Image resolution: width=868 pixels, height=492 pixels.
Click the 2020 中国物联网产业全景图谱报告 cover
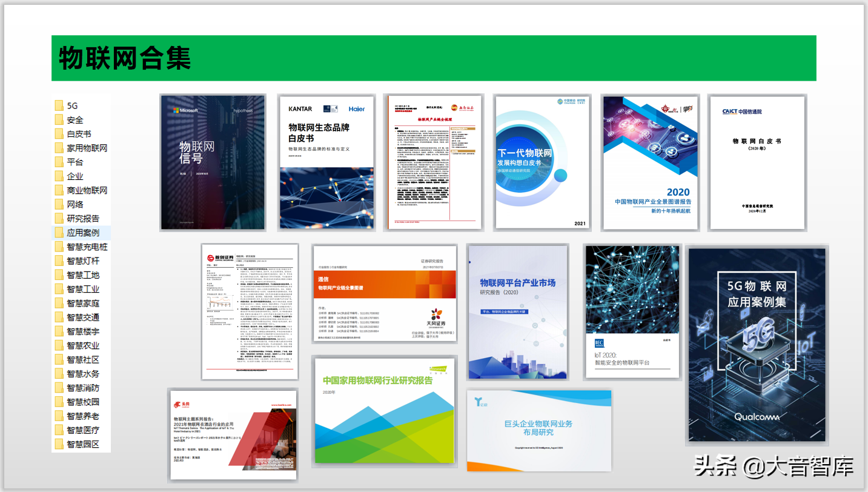click(651, 162)
